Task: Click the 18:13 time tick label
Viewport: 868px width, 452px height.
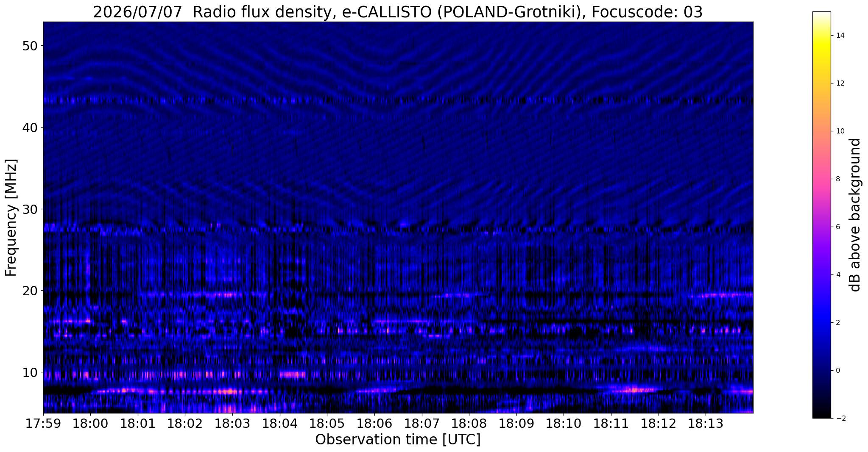Action: pyautogui.click(x=706, y=423)
